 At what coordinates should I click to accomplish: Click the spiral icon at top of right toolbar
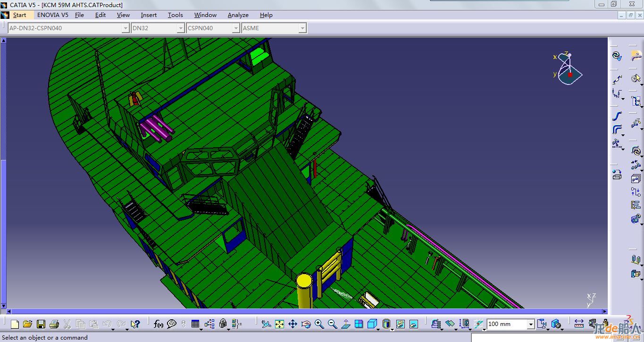[617, 56]
